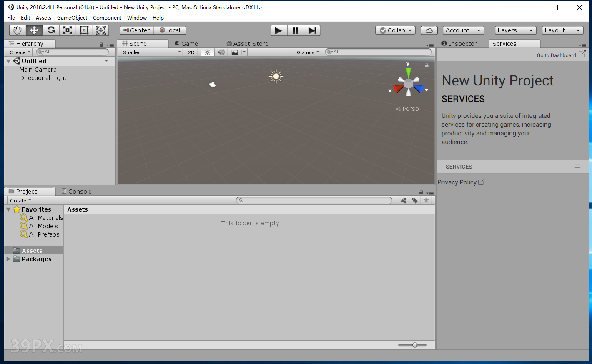
Task: Open the SERVICES hamburger menu
Action: [x=577, y=167]
